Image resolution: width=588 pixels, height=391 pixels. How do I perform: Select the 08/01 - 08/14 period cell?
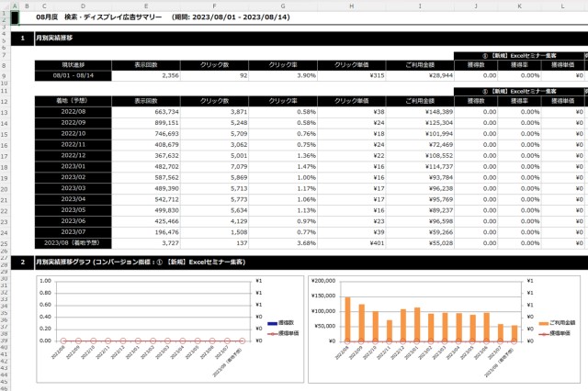click(x=73, y=75)
